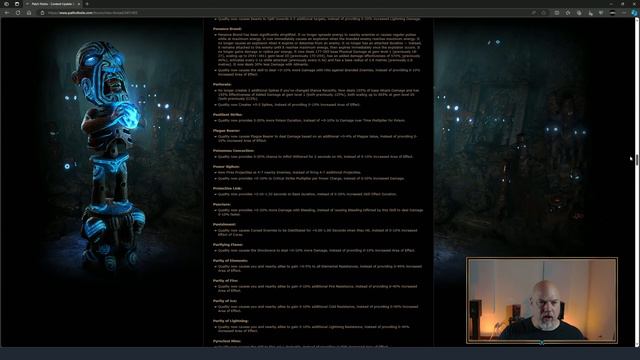Click the page's vertical scrollbar thumb
Viewport: 640px width, 360px height.
(637, 160)
